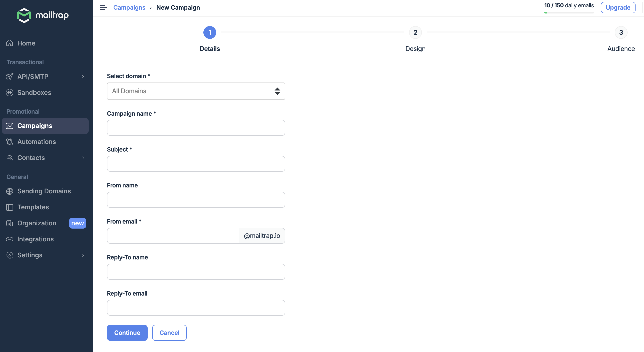The image size is (644, 352).
Task: Select the Automations icon
Action: tap(10, 142)
